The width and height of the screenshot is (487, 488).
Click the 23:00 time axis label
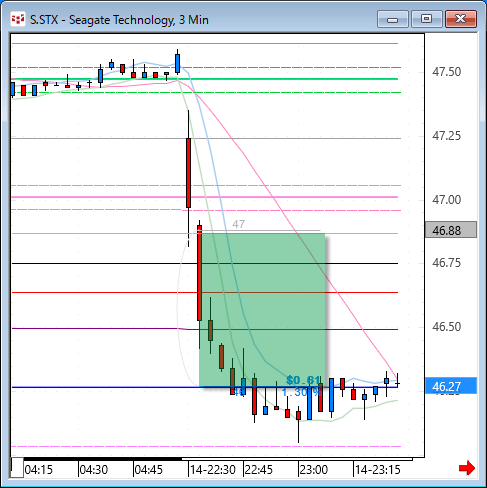click(x=314, y=470)
